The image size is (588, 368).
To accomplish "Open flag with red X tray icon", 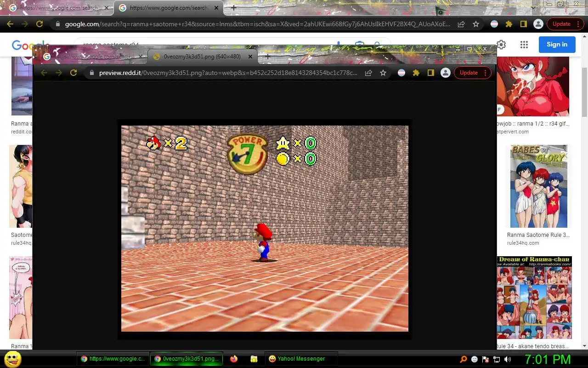I will [x=486, y=359].
